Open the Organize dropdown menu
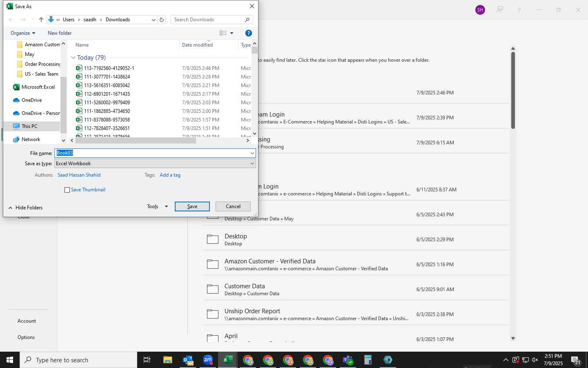This screenshot has width=588, height=368. pyautogui.click(x=23, y=33)
